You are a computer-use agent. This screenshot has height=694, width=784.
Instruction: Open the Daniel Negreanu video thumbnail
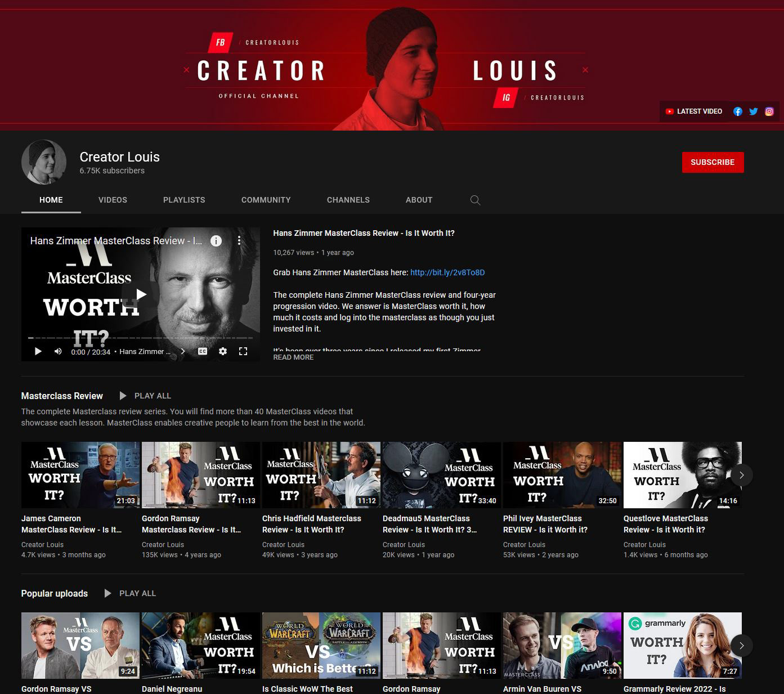click(201, 646)
